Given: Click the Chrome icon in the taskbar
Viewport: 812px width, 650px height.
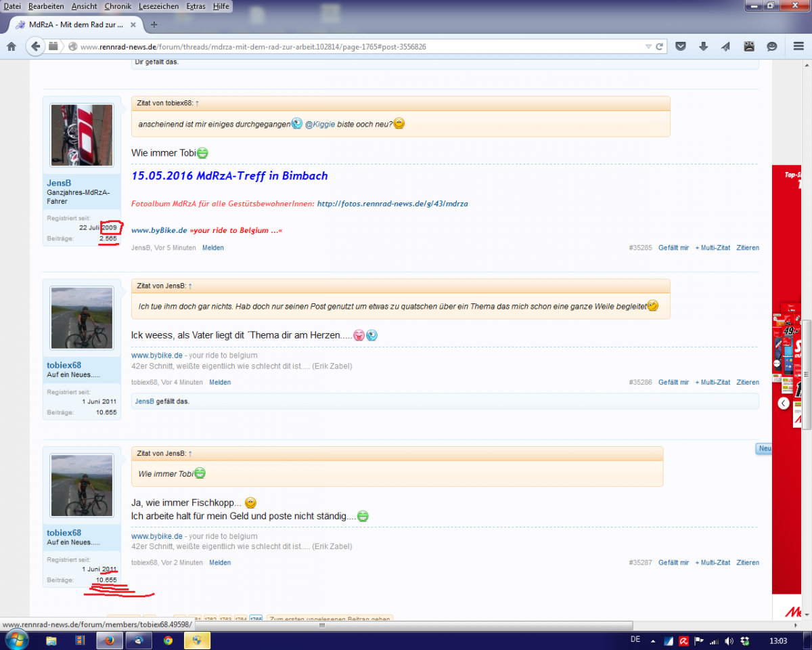Looking at the screenshot, I should point(168,640).
